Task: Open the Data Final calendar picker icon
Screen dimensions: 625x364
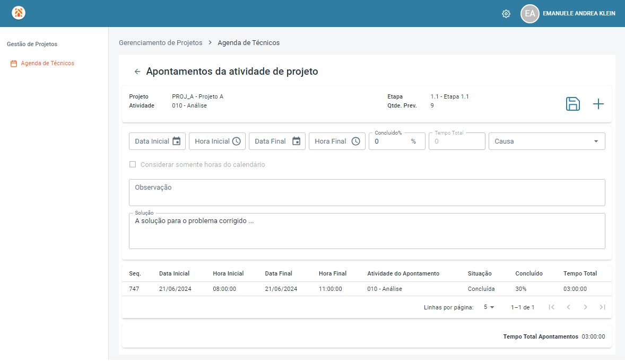Action: tap(296, 141)
